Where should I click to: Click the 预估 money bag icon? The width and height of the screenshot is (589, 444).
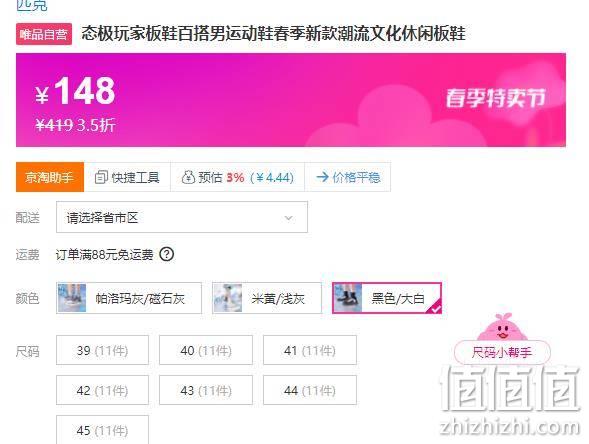[188, 177]
